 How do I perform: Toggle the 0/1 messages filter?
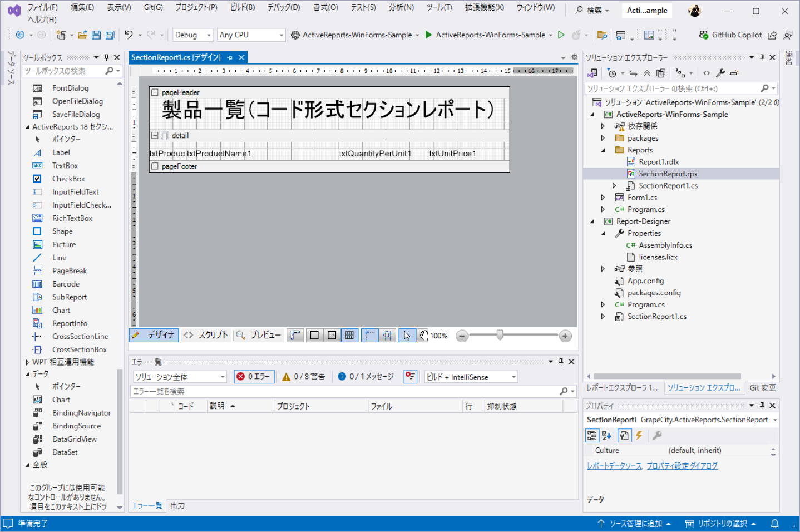[x=367, y=377]
